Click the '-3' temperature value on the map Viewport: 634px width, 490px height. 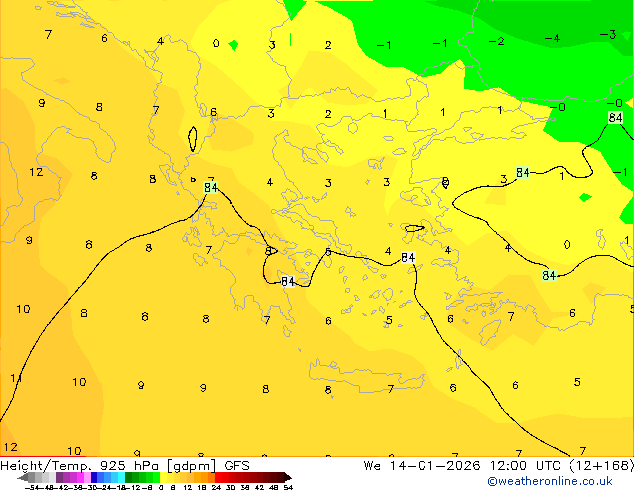click(x=608, y=35)
